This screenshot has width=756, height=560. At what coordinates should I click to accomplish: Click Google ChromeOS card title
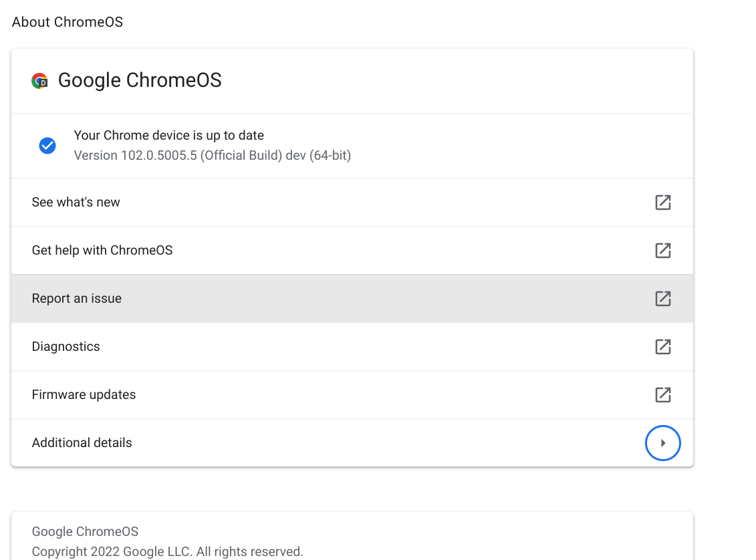pos(140,80)
